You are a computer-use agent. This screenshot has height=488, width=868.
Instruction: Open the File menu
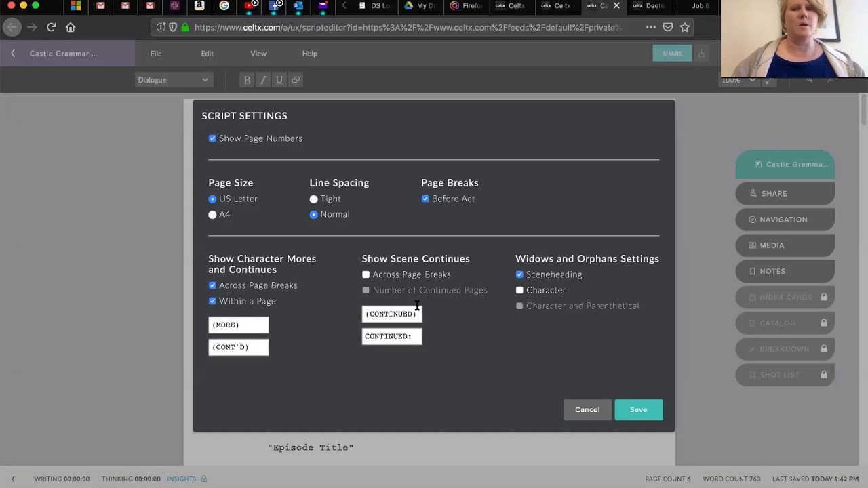pyautogui.click(x=156, y=54)
